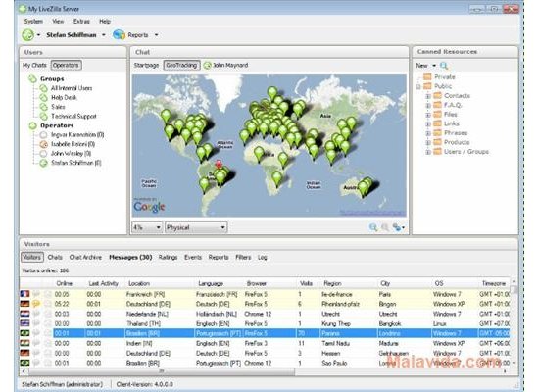The height and width of the screenshot is (392, 539).
Task: Click the Products folder icon
Action: pyautogui.click(x=437, y=142)
